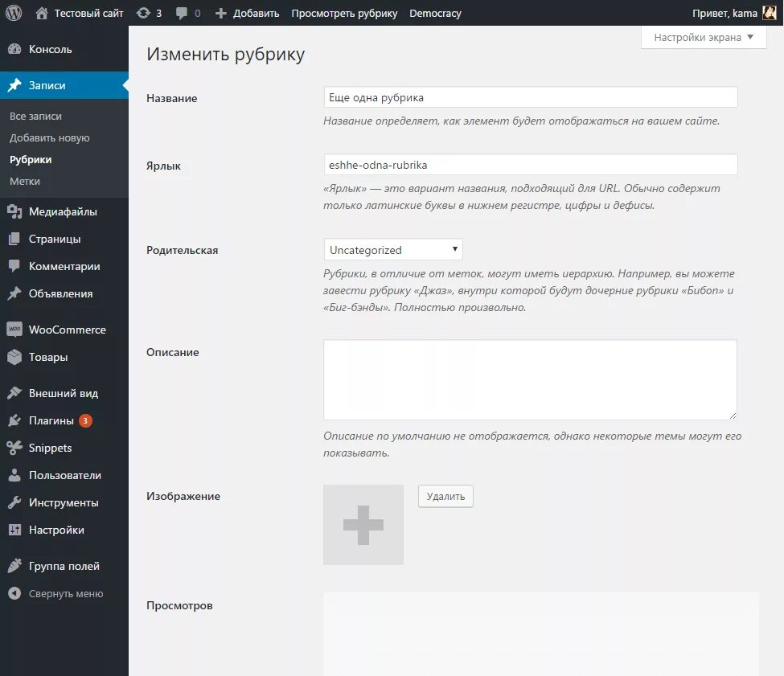Screen dimensions: 784x676
Task: Open the comments bubble icon in admin bar
Action: click(182, 14)
